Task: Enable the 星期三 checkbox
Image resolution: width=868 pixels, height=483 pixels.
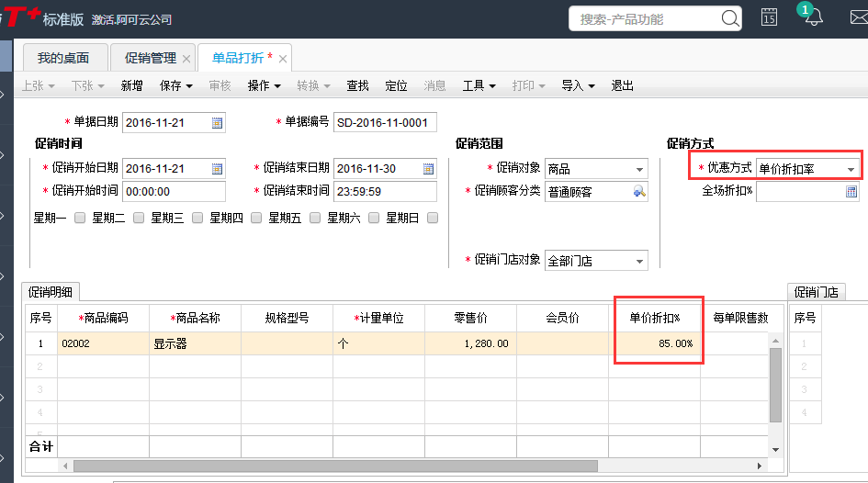Action: 197,218
